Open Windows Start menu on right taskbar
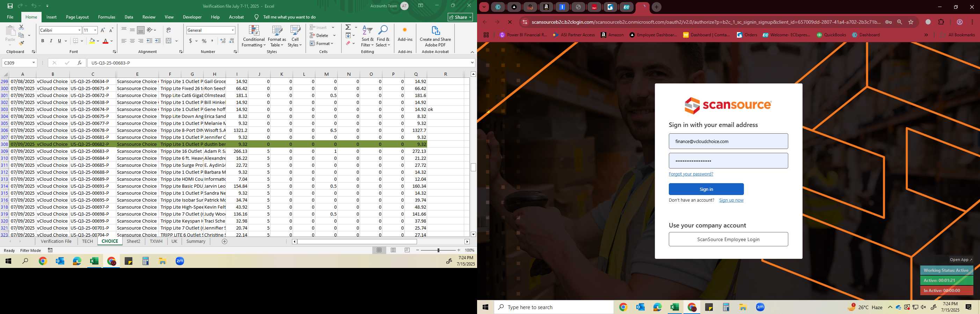This screenshot has height=314, width=980. pos(485,307)
